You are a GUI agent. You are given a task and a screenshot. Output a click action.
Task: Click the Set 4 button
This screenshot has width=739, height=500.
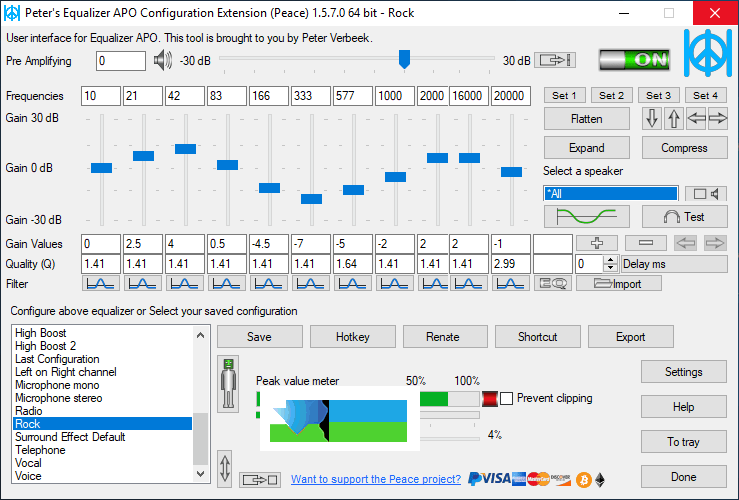click(x=706, y=95)
